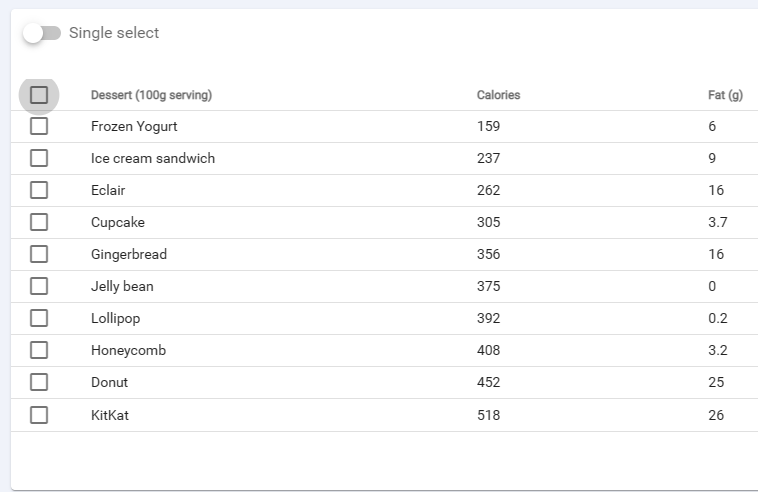Tick the Ice cream sandwich checkbox

(39, 158)
